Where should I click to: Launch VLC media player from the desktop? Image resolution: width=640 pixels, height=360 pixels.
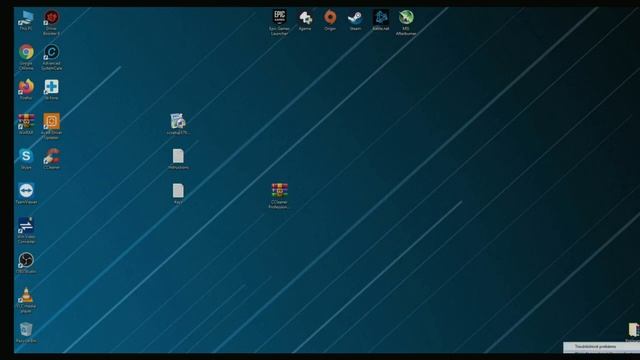point(26,300)
